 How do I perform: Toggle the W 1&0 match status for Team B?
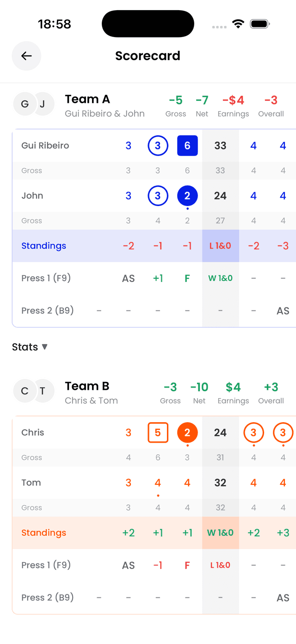[x=220, y=533]
